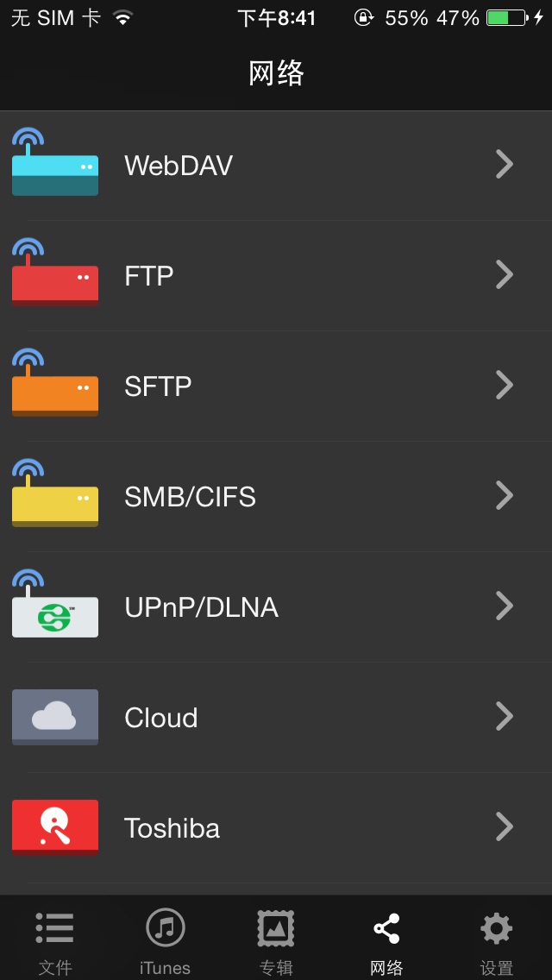Tap the UPnP/DLNA device icon
Image resolution: width=552 pixels, height=980 pixels.
pos(54,607)
